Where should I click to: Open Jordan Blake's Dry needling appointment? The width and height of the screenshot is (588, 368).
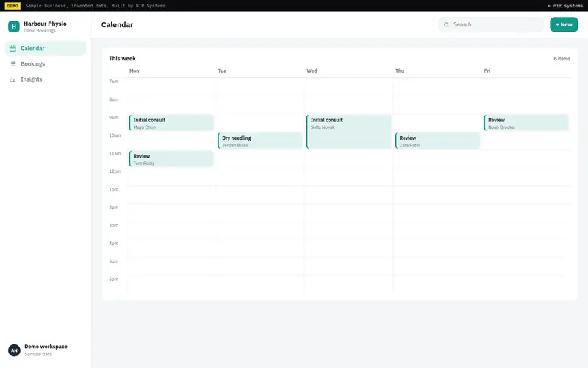[x=260, y=141]
